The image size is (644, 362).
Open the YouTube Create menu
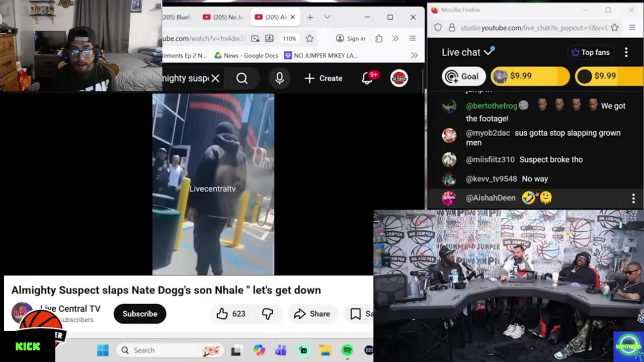tap(324, 78)
